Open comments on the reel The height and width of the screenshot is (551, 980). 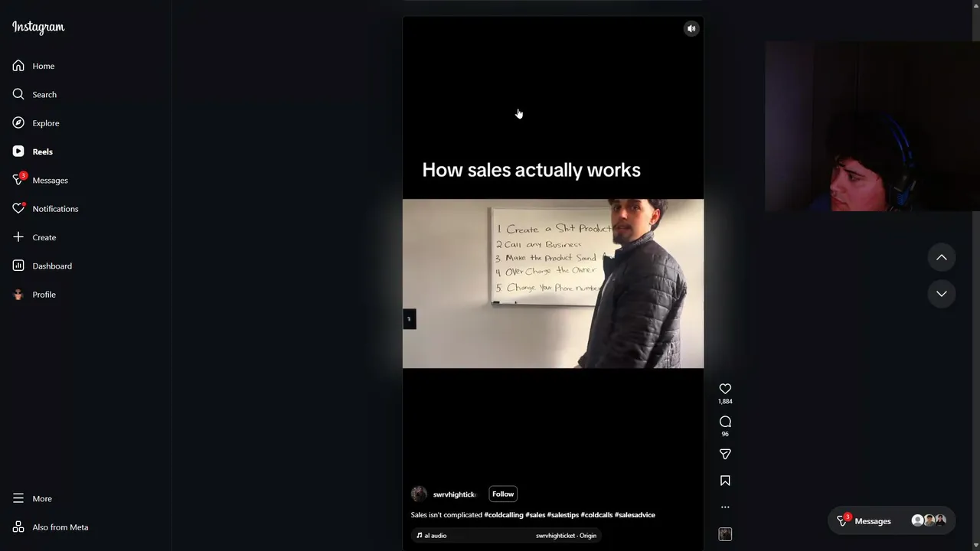[x=725, y=422]
